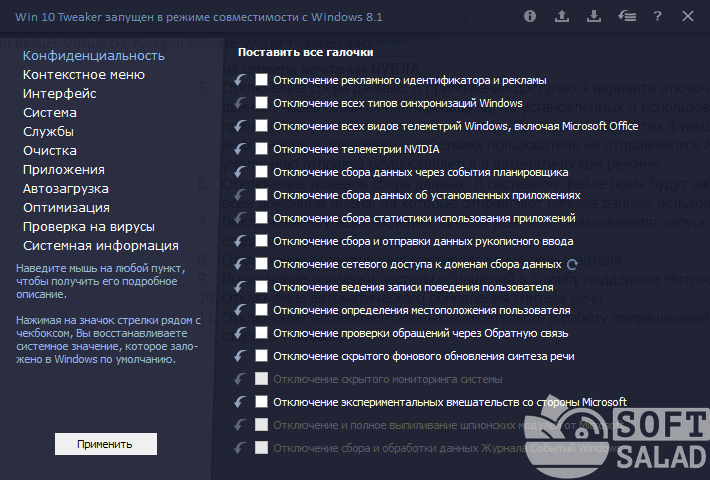This screenshot has height=480, width=710.
Task: Close the Win 10 Tweaker window
Action: 688,16
